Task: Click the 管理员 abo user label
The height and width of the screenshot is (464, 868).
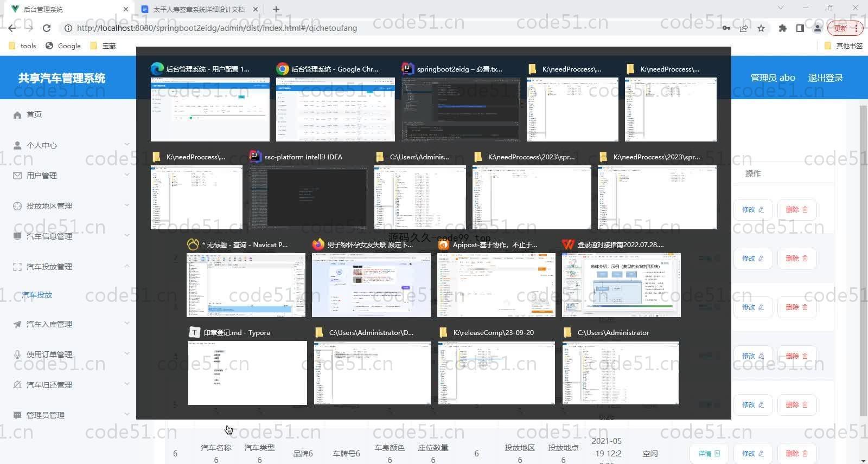Action: click(x=773, y=78)
